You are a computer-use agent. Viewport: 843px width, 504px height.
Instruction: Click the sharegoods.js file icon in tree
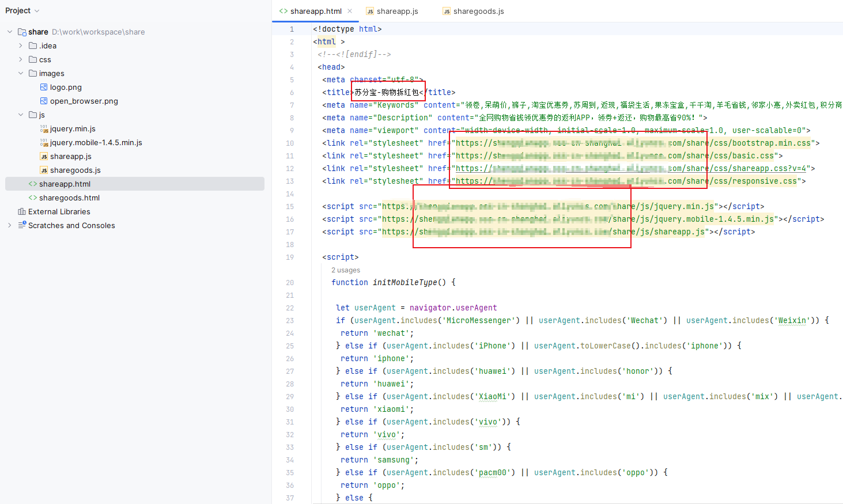click(x=44, y=170)
